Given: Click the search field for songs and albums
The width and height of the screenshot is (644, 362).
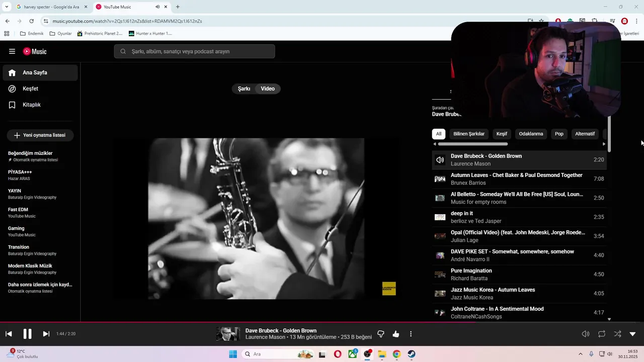Looking at the screenshot, I should [194, 51].
